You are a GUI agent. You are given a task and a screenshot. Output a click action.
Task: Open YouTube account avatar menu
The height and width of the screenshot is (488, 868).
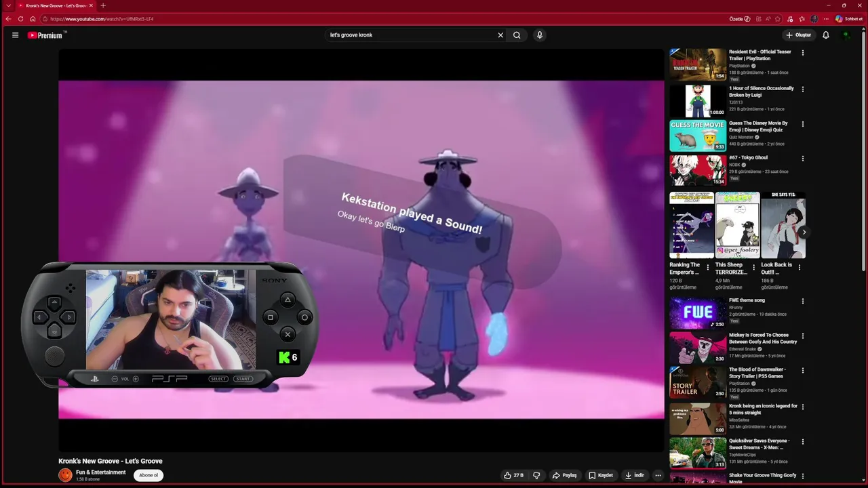tap(846, 35)
